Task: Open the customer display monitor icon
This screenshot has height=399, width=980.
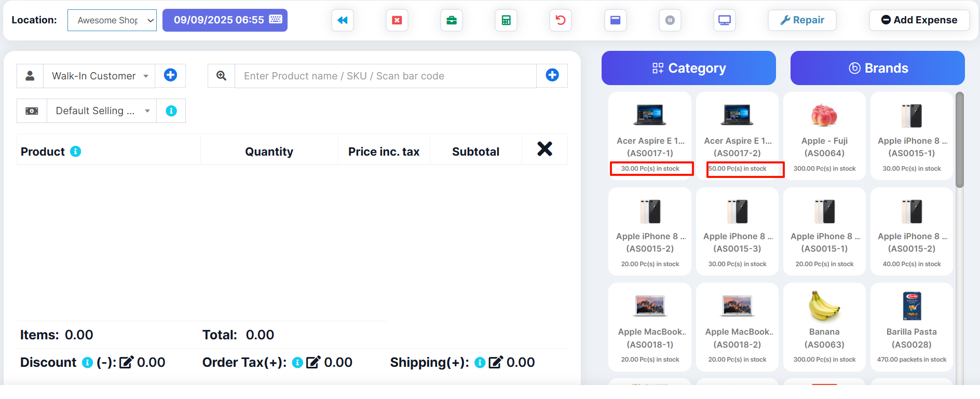Action: click(x=724, y=20)
